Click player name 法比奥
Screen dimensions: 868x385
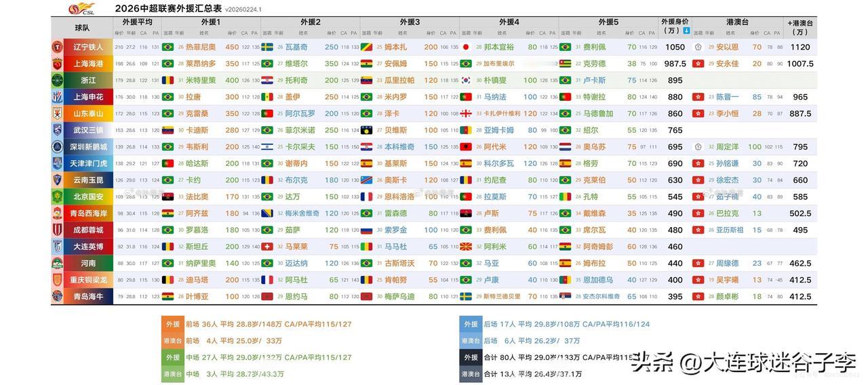pyautogui.click(x=197, y=197)
